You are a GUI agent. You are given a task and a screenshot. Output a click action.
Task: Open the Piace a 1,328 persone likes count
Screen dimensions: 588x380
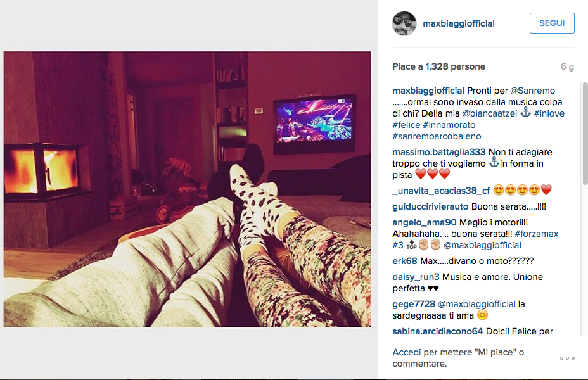pyautogui.click(x=438, y=66)
